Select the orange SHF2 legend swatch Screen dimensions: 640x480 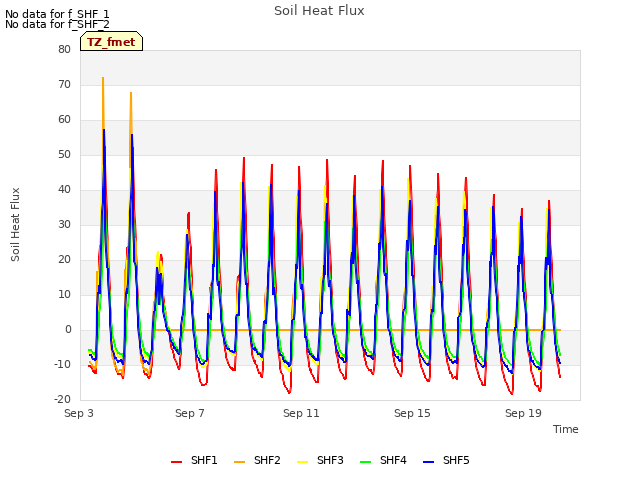[239, 462]
